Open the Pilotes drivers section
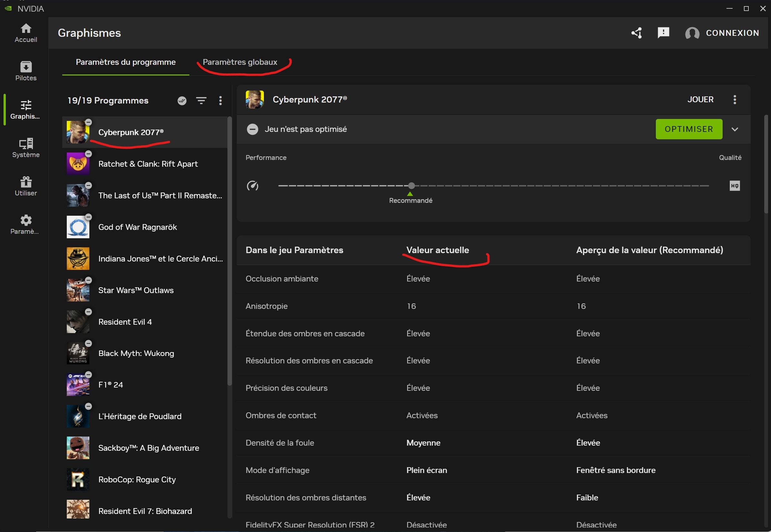 click(x=26, y=71)
